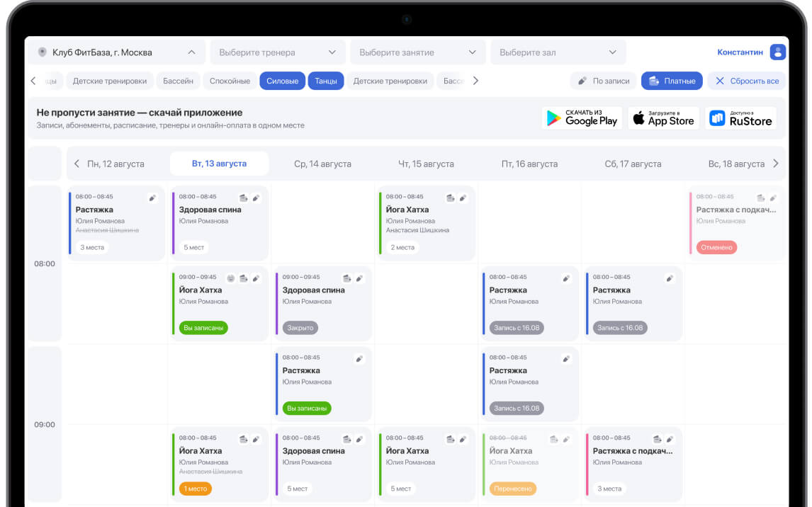The height and width of the screenshot is (507, 812).
Task: Click the smiley icon on Йога Хатха 'Вы записаны' card
Action: pos(231,278)
